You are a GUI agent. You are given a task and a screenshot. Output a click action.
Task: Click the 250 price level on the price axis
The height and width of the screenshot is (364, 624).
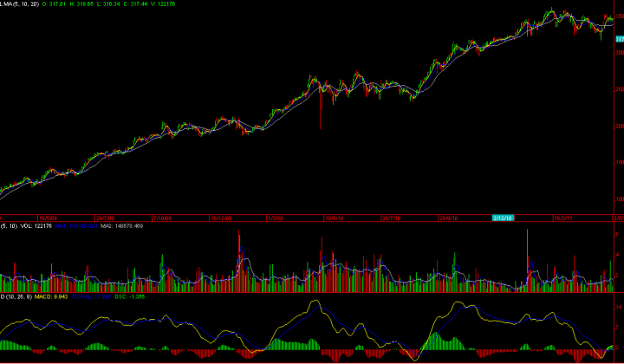coord(619,89)
